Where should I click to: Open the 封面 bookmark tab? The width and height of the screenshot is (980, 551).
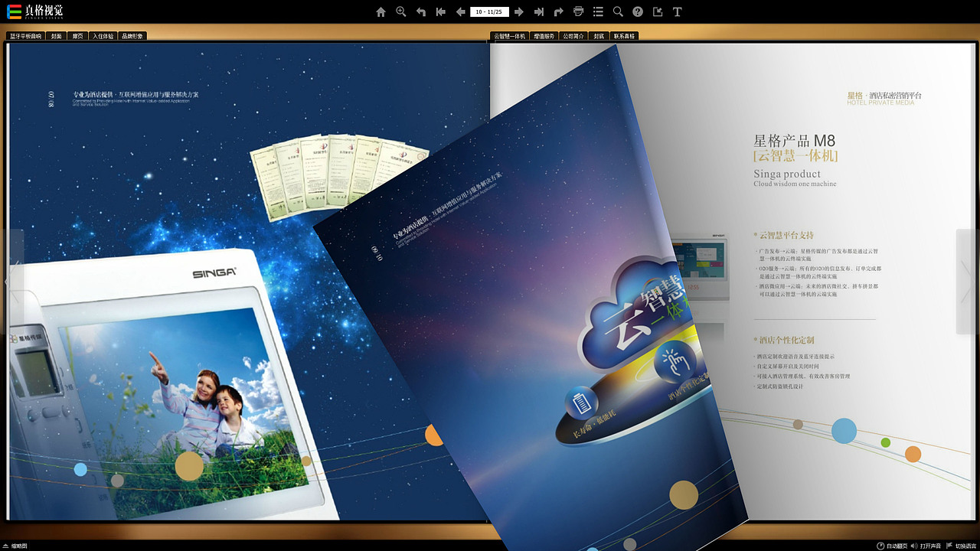tap(57, 36)
